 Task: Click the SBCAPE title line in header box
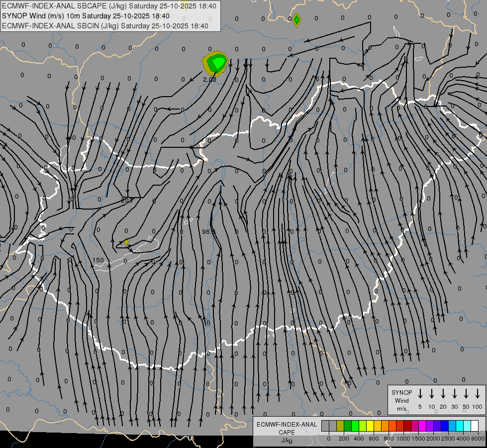point(109,6)
